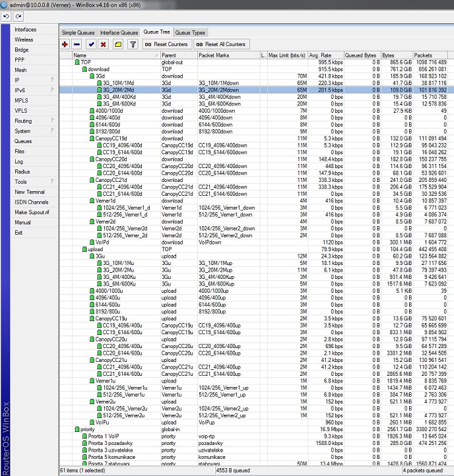The height and width of the screenshot is (476, 454).
Task: Select the 3Gu queue row
Action: coord(257,256)
